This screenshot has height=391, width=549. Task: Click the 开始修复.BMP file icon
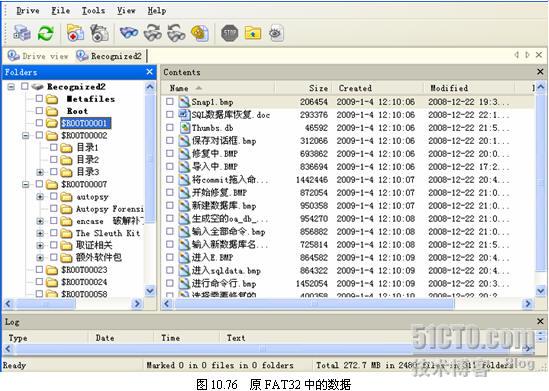[184, 193]
